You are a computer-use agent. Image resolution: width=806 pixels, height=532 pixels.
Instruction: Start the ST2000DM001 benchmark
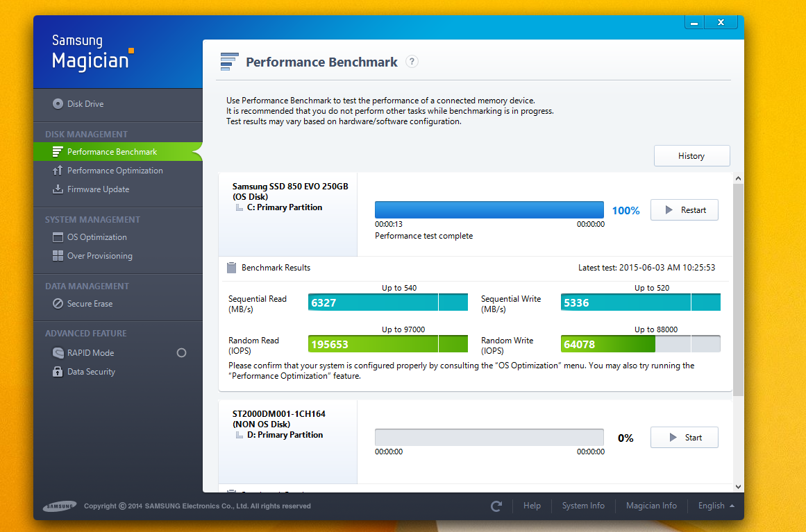[x=684, y=438]
